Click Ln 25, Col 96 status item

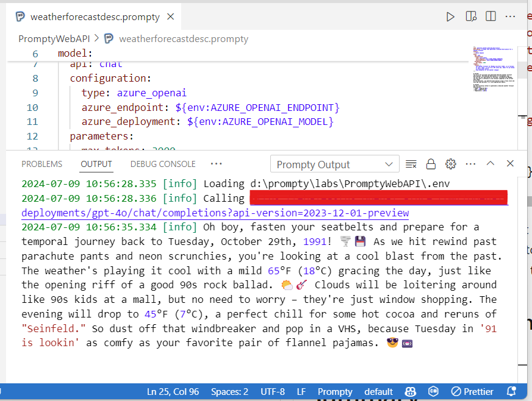[x=173, y=392]
